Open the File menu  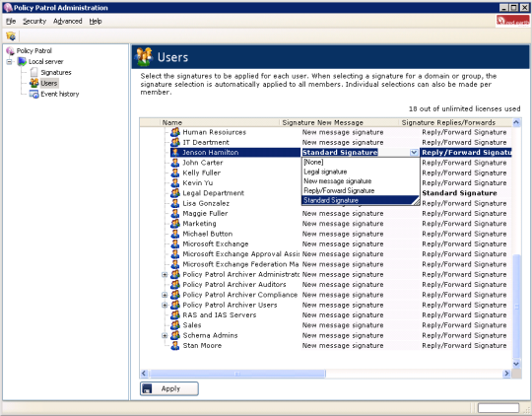11,21
